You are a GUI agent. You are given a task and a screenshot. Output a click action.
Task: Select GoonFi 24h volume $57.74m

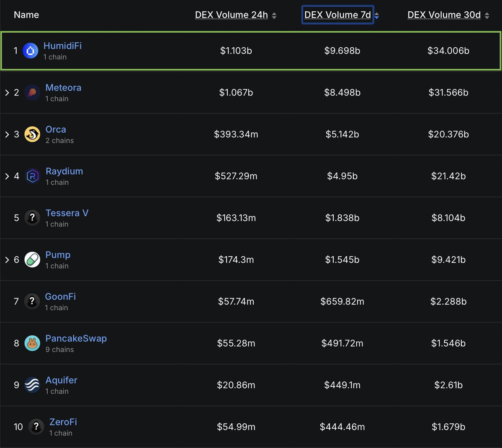pos(236,301)
